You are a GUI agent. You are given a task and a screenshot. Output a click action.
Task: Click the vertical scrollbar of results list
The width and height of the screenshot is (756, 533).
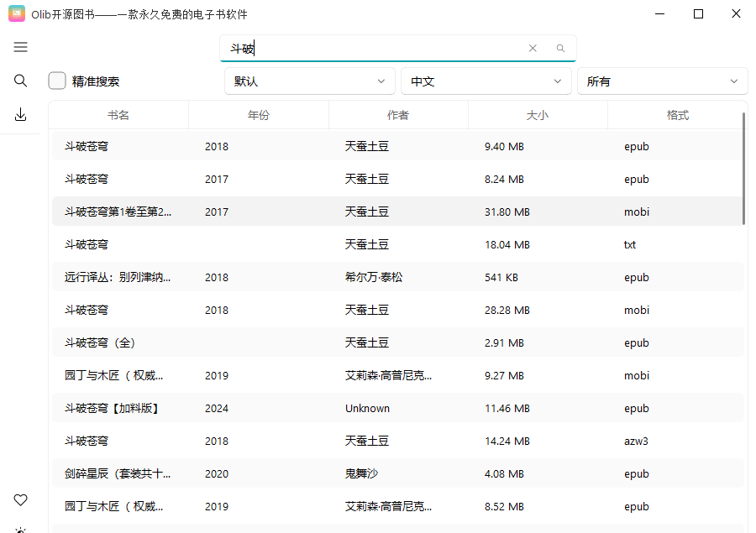[x=743, y=169]
